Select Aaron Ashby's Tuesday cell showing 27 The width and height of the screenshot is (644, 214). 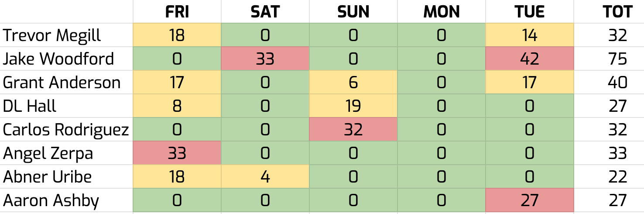pyautogui.click(x=529, y=200)
